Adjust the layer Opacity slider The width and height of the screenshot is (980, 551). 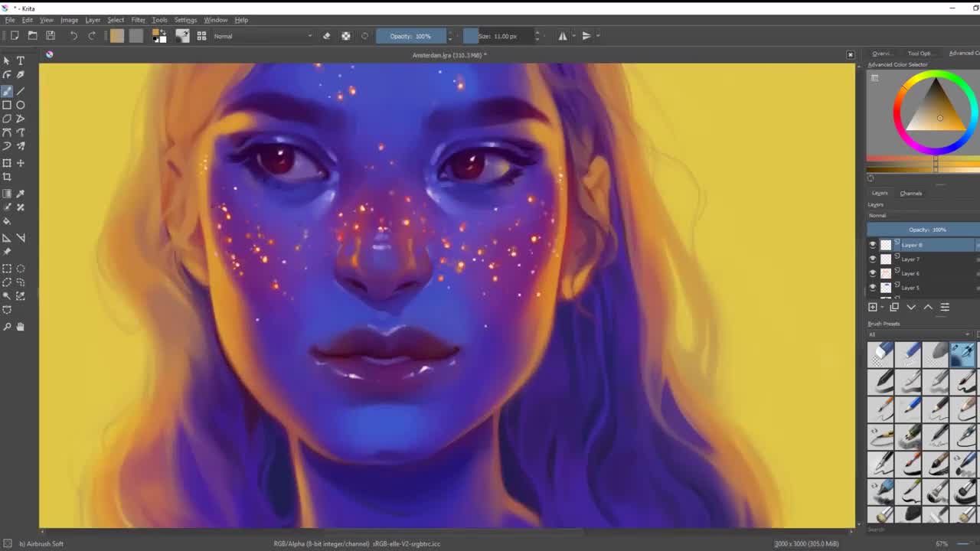coord(923,230)
